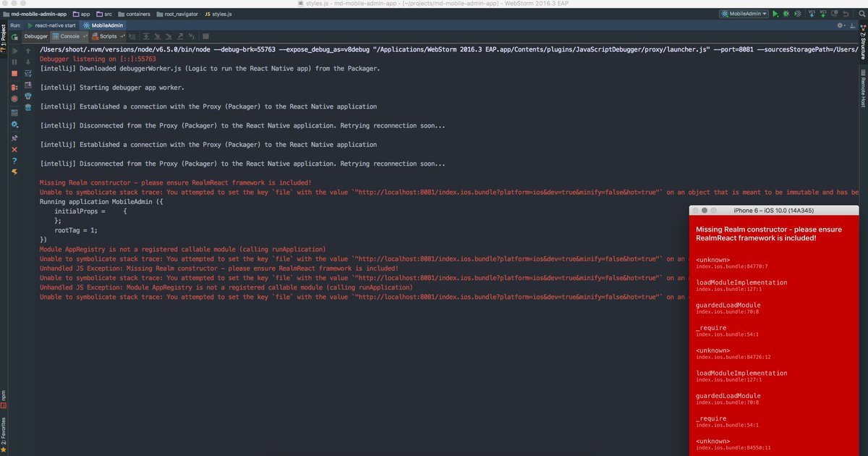Rerun MobileAdmin with green restart icon

click(x=14, y=36)
